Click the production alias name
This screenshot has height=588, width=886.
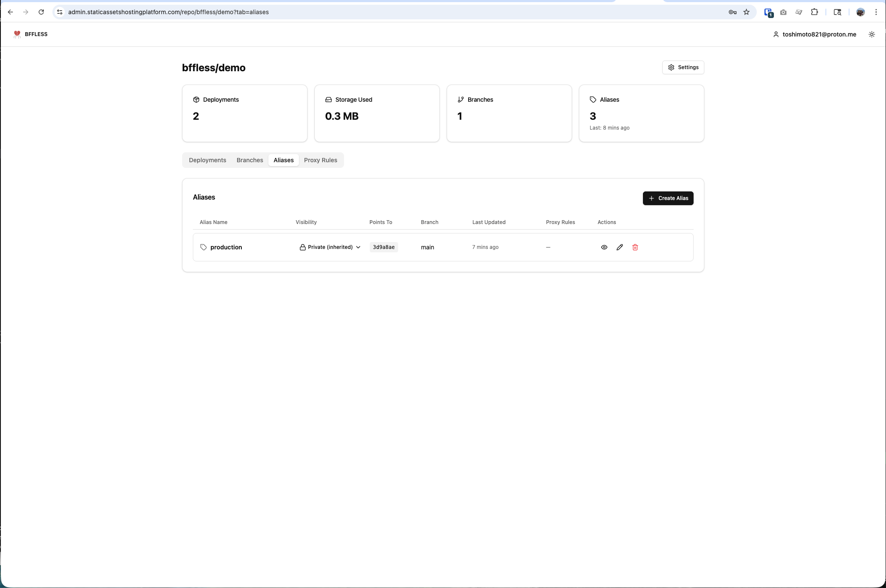(x=226, y=247)
